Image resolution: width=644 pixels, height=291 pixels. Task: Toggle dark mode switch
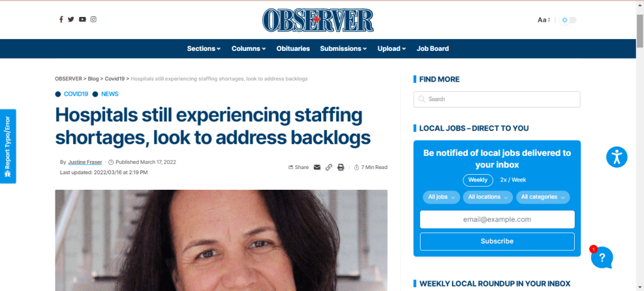(x=569, y=19)
